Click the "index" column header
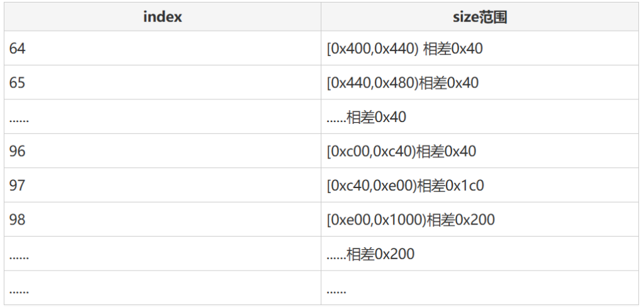 162,17
